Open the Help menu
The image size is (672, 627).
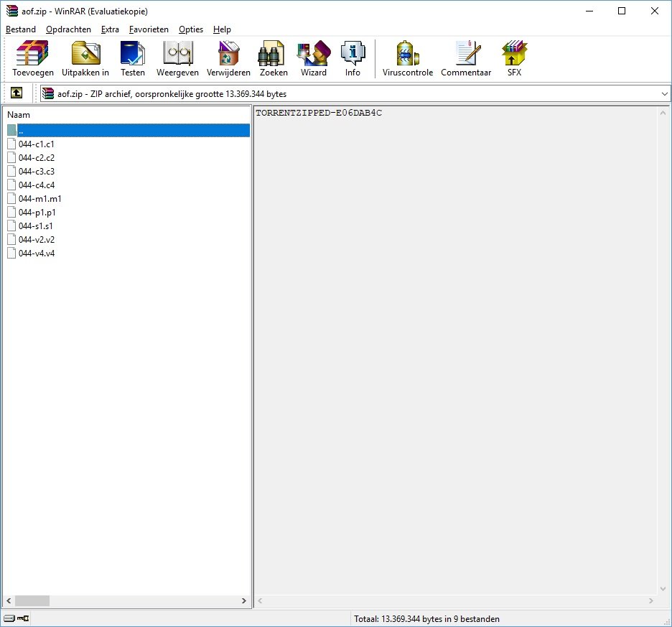tap(222, 29)
